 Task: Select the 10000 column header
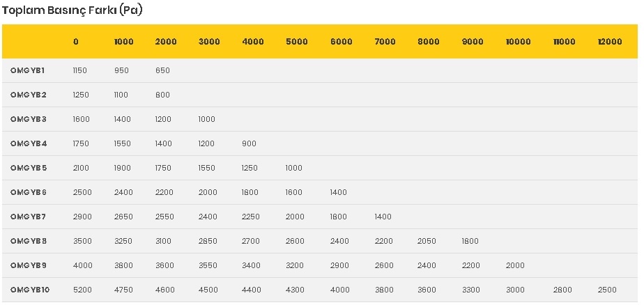tap(519, 42)
